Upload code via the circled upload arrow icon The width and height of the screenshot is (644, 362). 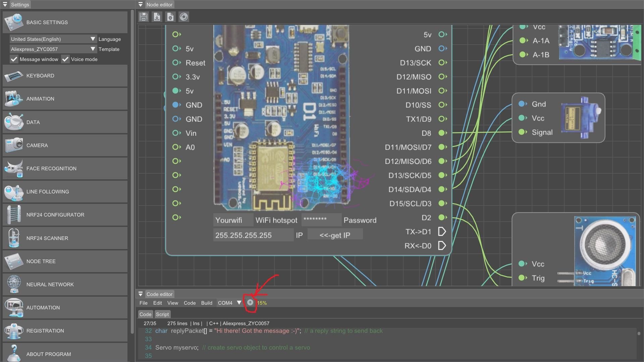pos(250,302)
